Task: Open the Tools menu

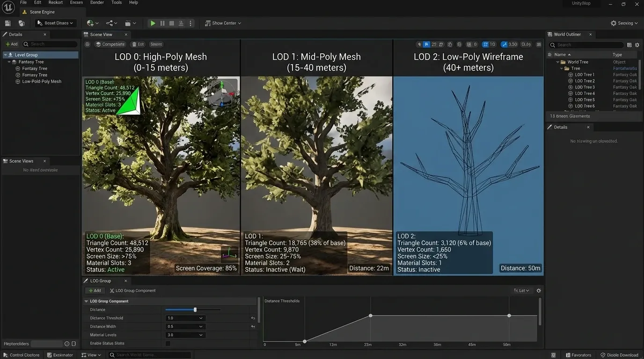Action: click(x=117, y=3)
